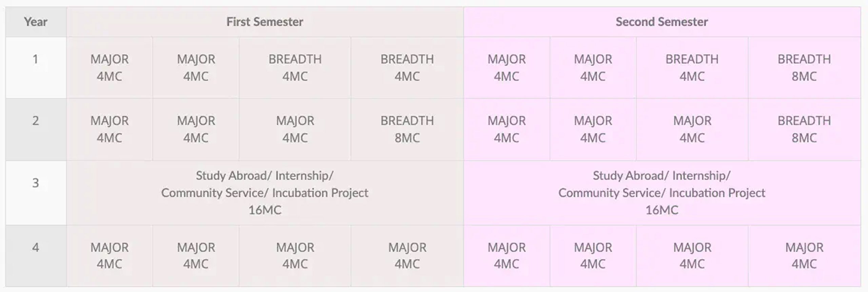Click the First Semester column header
This screenshot has height=292, width=868.
(x=265, y=22)
